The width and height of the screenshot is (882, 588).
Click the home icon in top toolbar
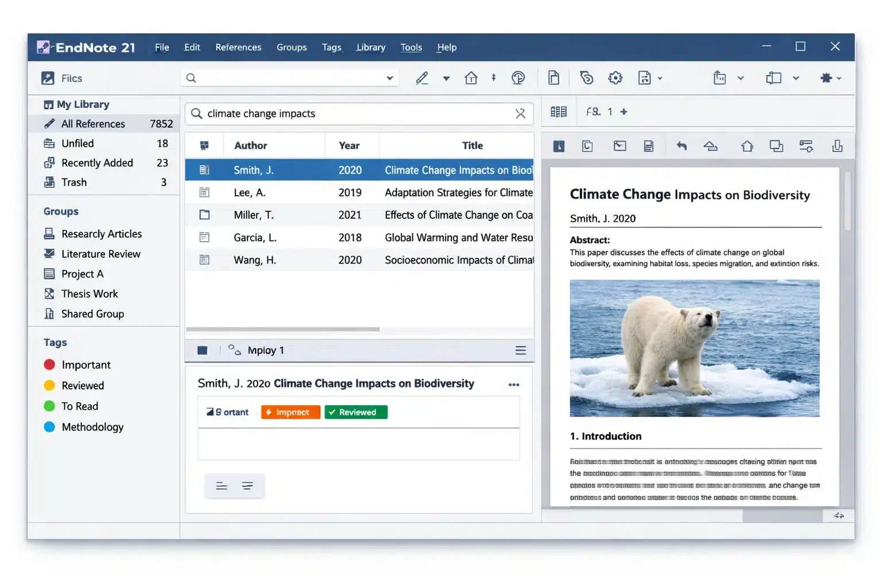point(471,78)
